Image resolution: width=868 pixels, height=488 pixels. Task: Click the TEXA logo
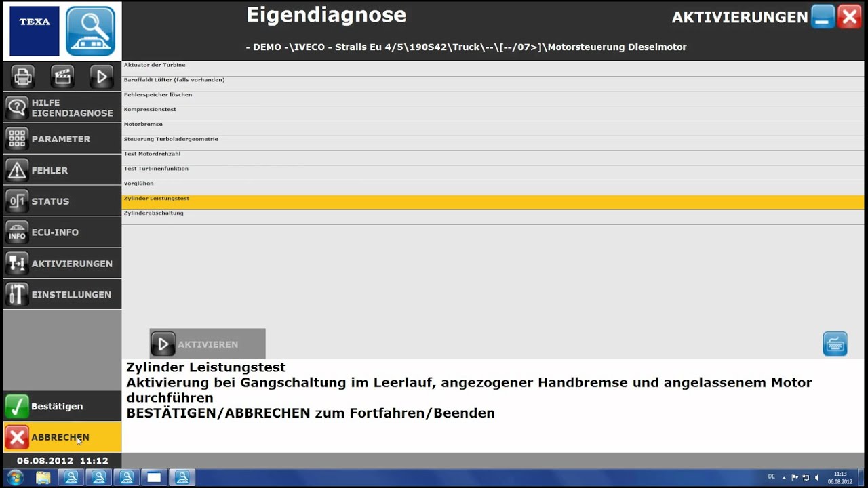[x=35, y=31]
